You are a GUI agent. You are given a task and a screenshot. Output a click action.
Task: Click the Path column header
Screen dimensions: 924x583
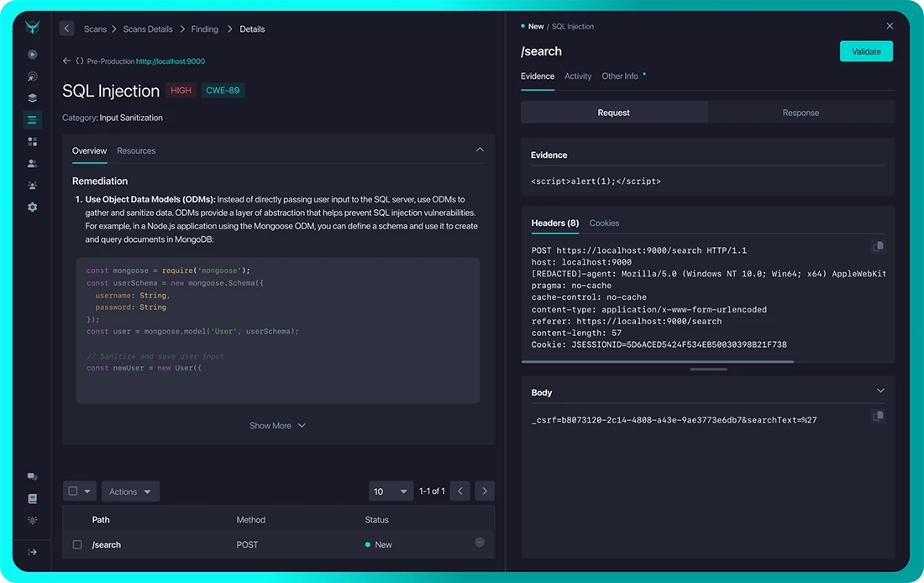coord(101,519)
